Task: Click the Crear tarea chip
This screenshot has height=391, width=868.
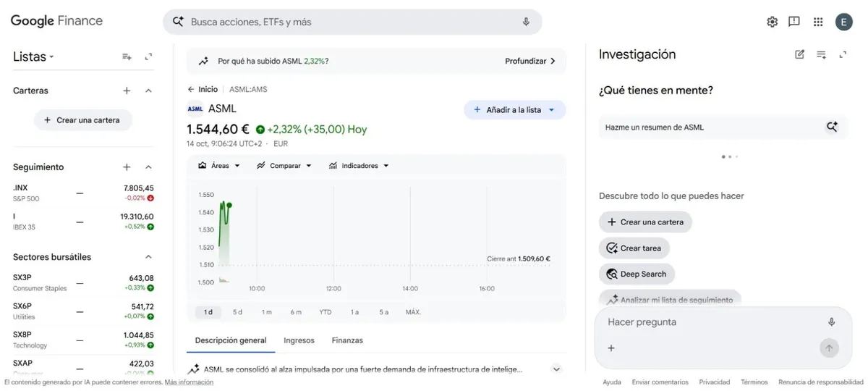Action: (634, 248)
